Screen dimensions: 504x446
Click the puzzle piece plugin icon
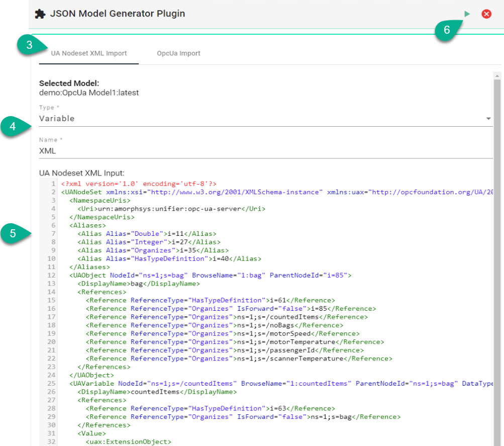point(40,14)
